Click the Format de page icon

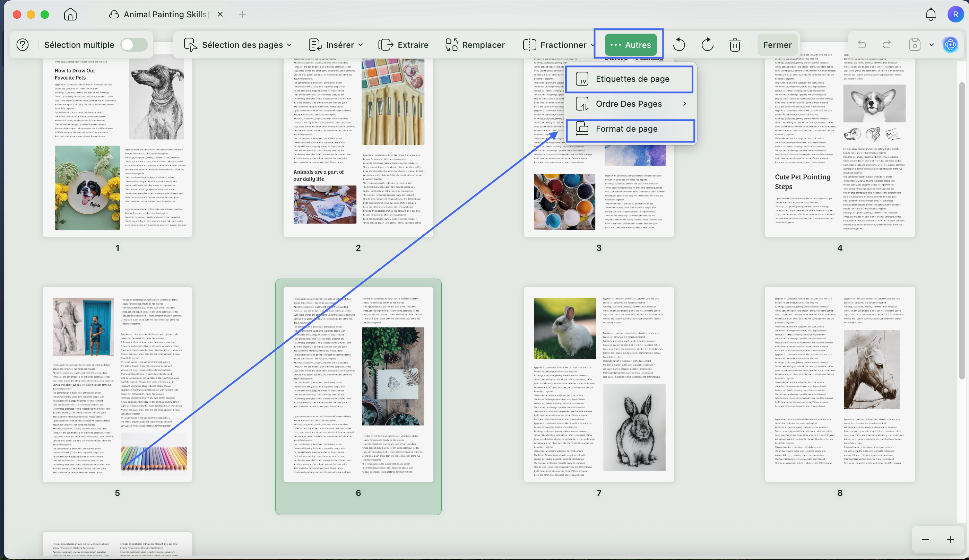pyautogui.click(x=582, y=129)
